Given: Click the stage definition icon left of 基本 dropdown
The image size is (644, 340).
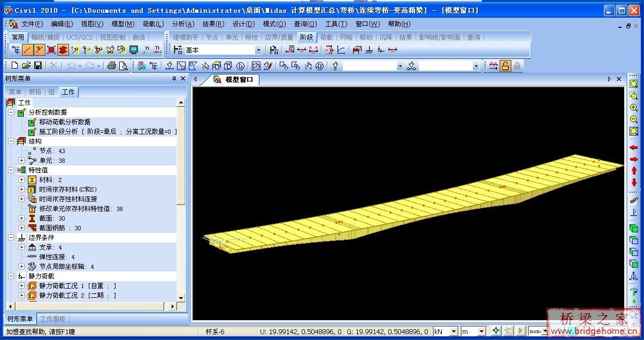Looking at the screenshot, I should tap(179, 50).
